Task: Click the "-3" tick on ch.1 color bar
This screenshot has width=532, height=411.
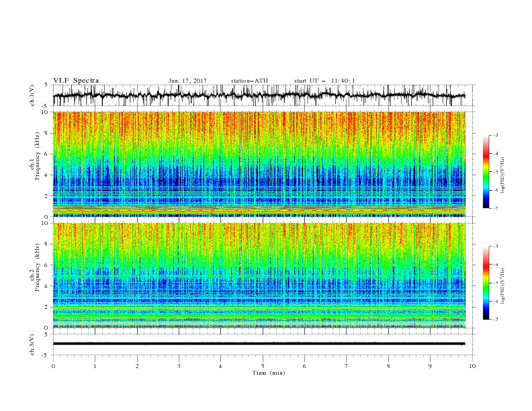Action: [495, 135]
